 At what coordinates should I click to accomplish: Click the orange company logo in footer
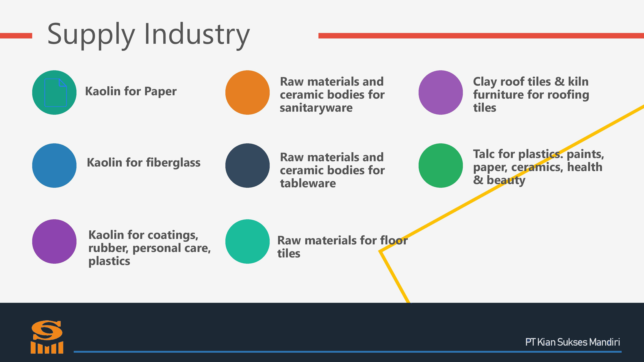(47, 337)
